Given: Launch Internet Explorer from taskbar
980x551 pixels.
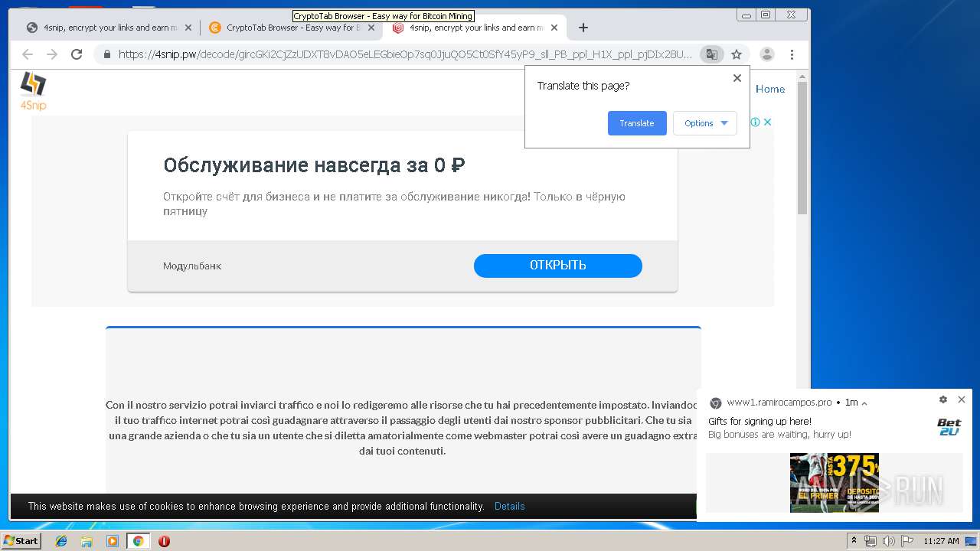Looking at the screenshot, I should 61,541.
